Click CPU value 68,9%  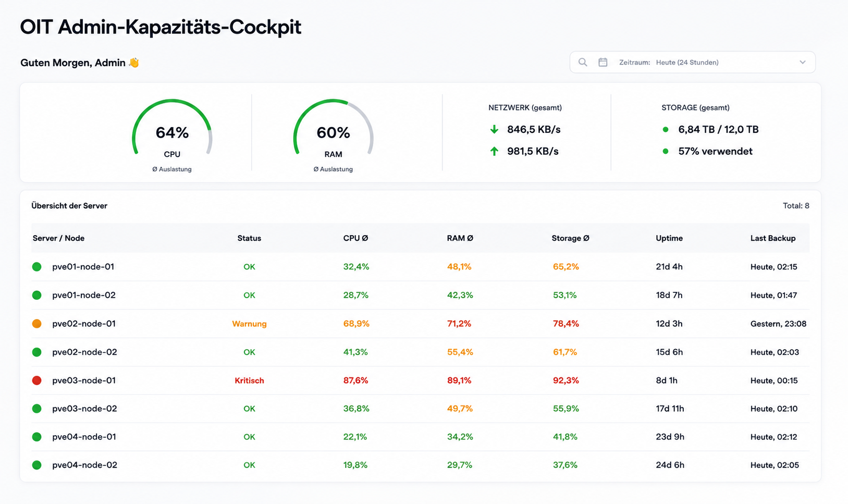tap(356, 324)
